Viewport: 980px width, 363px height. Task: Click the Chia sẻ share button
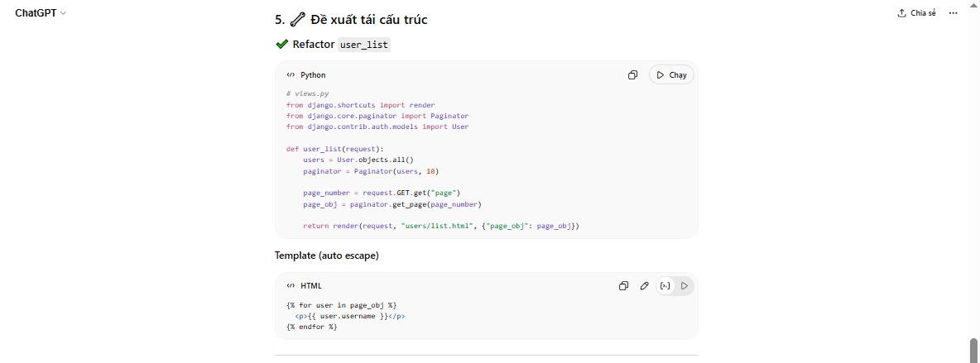click(916, 13)
